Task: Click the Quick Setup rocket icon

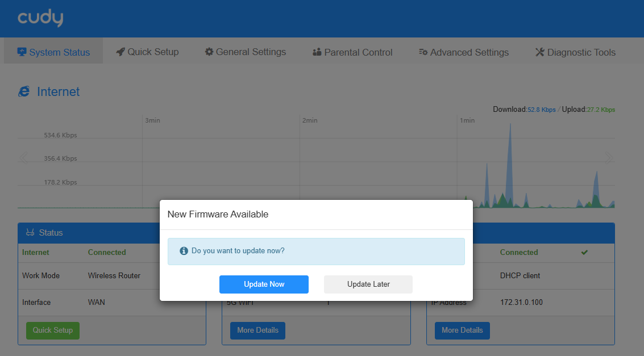Action: coord(120,52)
